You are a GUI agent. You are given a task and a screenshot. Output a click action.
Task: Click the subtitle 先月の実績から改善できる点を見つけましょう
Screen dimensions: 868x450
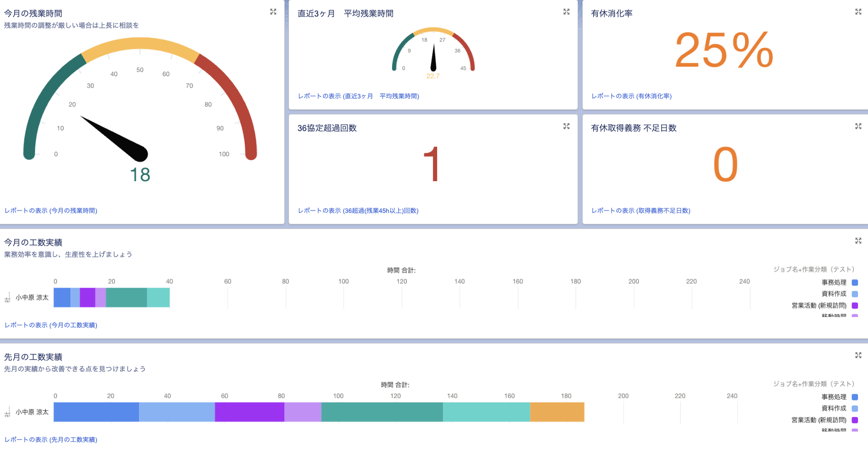(75, 369)
